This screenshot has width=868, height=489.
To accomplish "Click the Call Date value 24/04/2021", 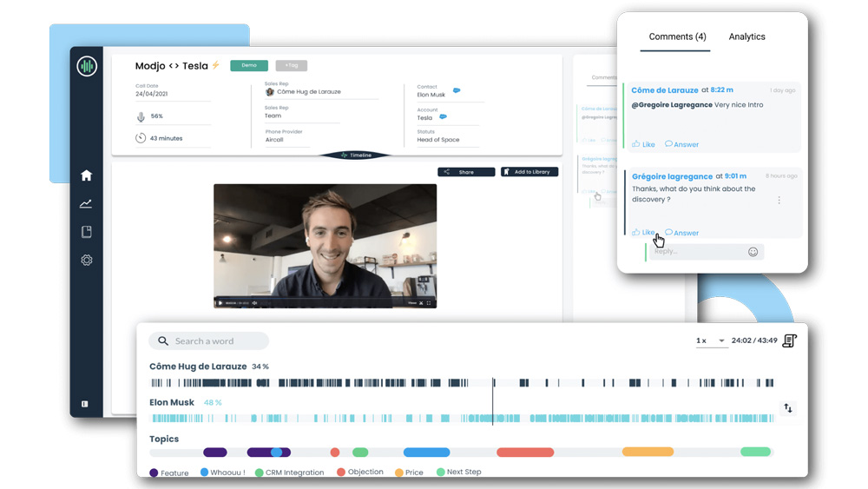I will (152, 94).
